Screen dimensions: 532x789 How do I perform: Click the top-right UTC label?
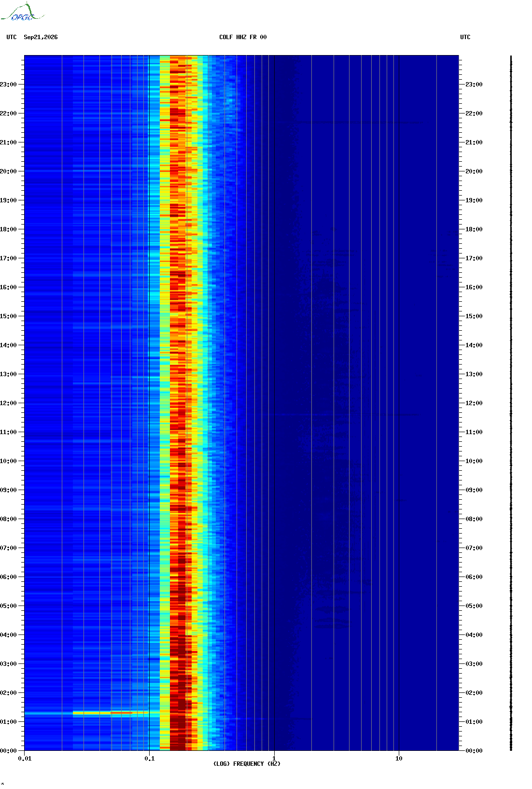[x=465, y=37]
